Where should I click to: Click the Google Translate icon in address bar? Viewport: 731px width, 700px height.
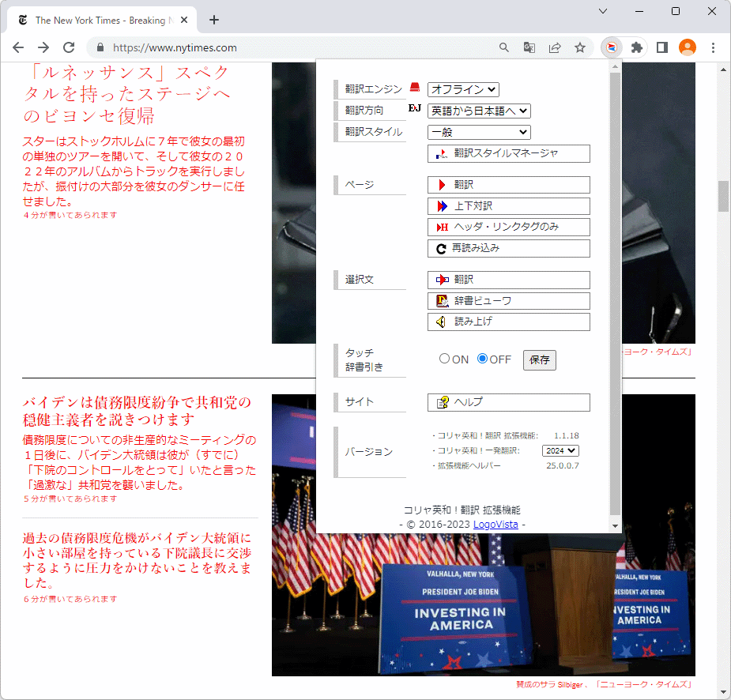click(x=529, y=47)
